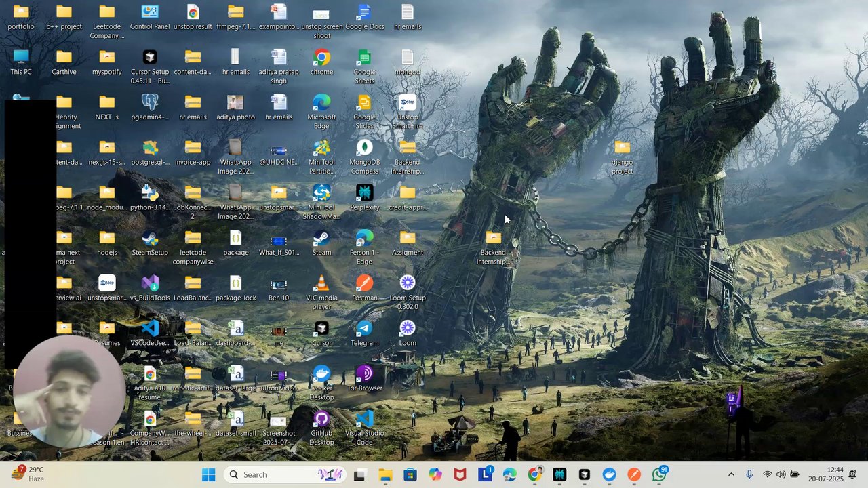Screen dimensions: 868x488
Task: Select the GitHub Desktop icon
Action: (321, 428)
